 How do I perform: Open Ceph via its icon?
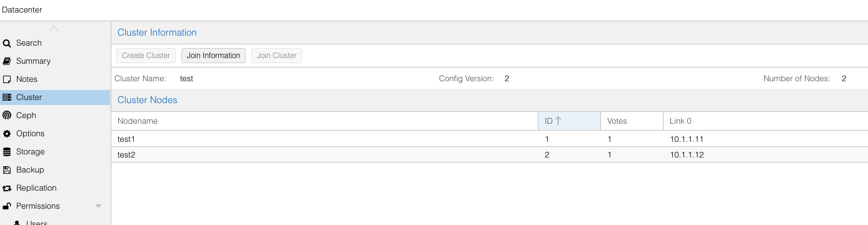pyautogui.click(x=7, y=116)
